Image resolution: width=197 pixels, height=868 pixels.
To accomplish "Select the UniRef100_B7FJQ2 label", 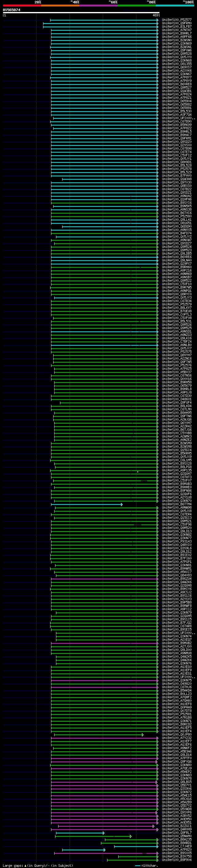I will (x=177, y=623).
